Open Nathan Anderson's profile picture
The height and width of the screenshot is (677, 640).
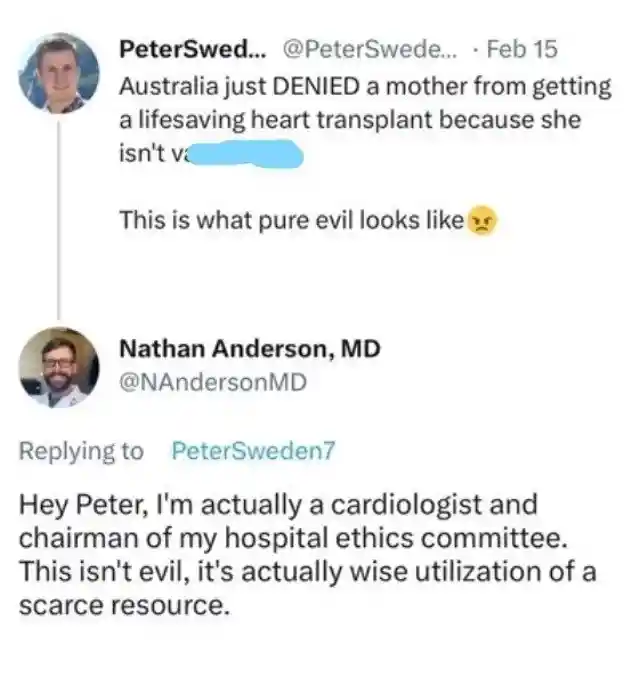tap(59, 368)
